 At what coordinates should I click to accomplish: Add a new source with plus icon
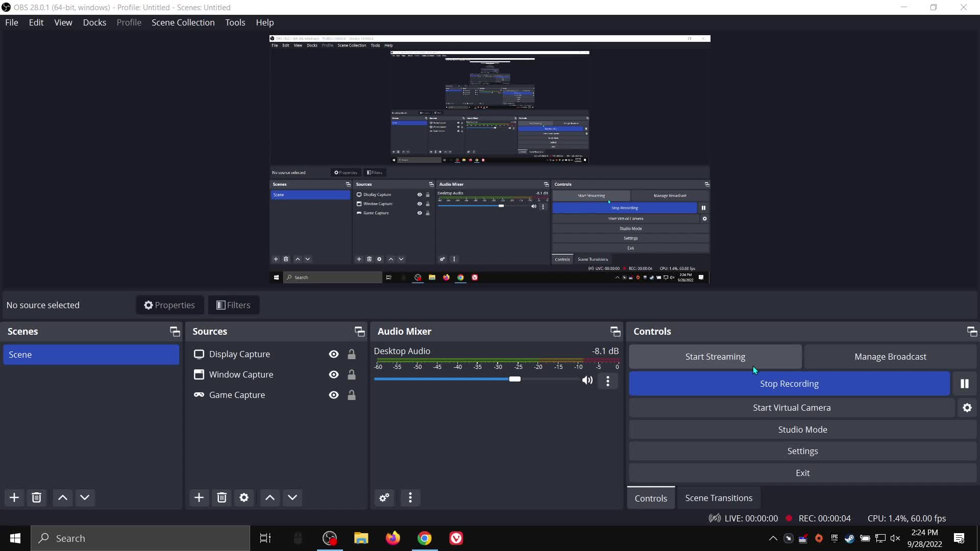click(x=199, y=497)
